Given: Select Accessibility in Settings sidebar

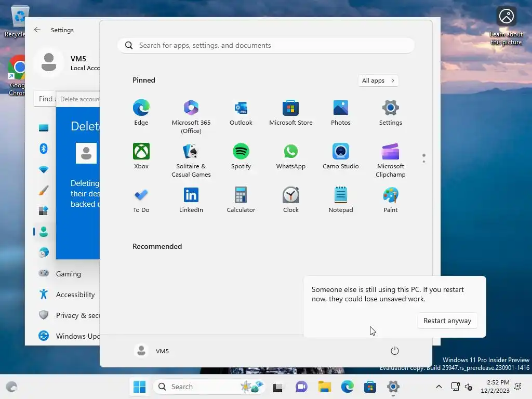Looking at the screenshot, I should (x=67, y=295).
